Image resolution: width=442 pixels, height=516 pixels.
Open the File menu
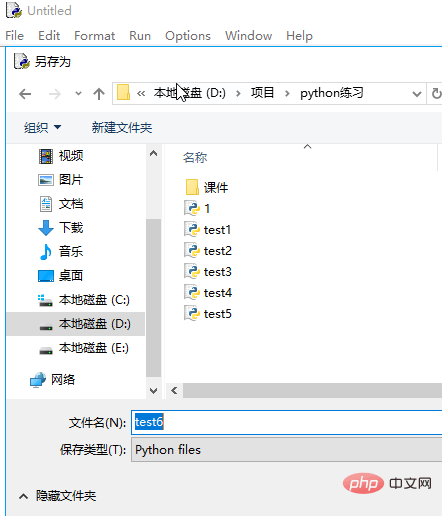click(x=14, y=36)
